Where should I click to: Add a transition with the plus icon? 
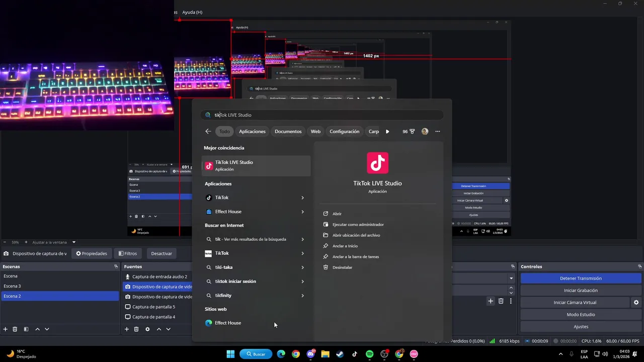(x=491, y=301)
